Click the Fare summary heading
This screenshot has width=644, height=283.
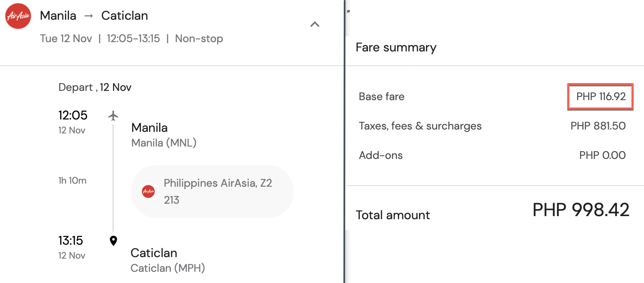(396, 48)
